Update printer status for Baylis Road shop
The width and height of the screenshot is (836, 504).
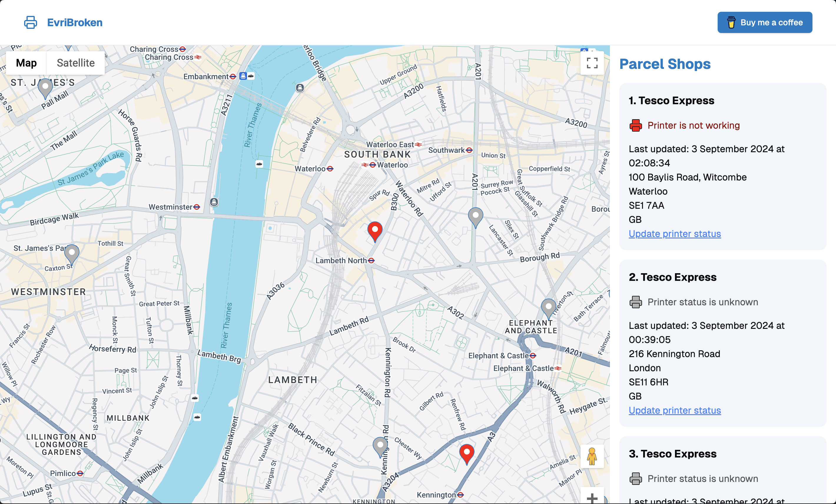point(674,234)
